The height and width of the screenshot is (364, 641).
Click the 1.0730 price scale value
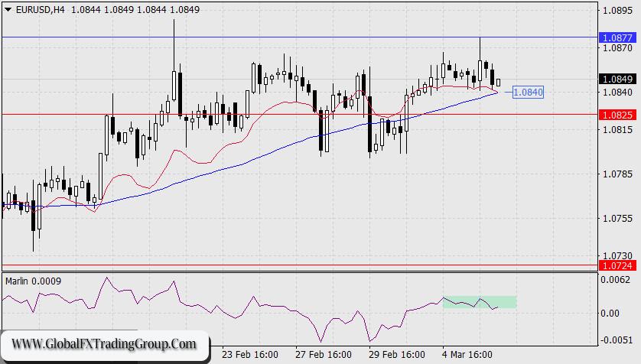tap(617, 255)
